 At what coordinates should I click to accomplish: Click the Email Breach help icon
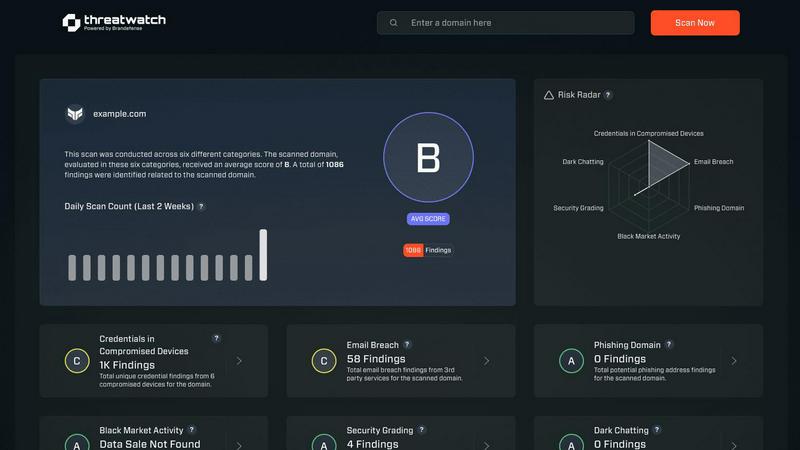(x=407, y=345)
